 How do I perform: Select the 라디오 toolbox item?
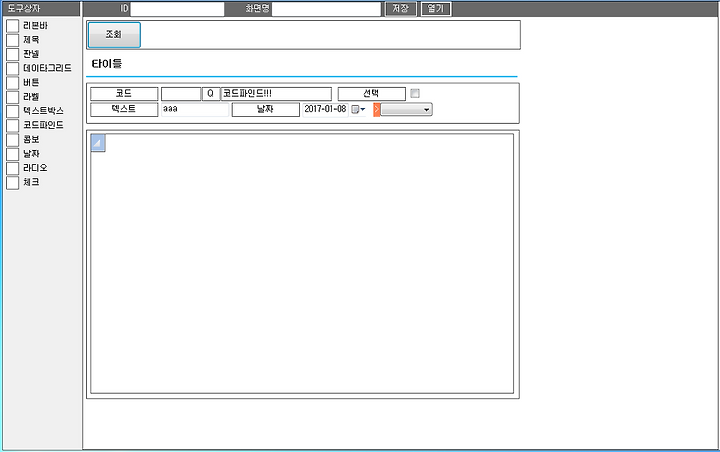click(x=27, y=168)
